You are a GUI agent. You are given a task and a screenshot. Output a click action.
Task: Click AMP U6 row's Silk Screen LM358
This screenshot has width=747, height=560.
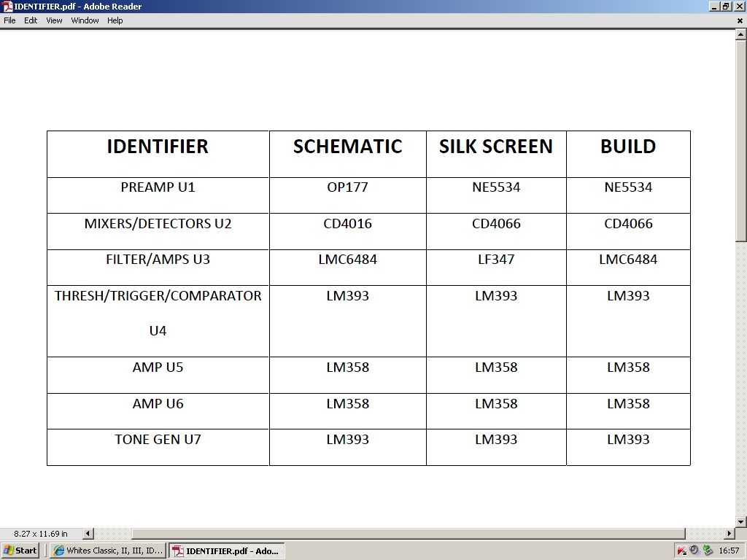(496, 404)
